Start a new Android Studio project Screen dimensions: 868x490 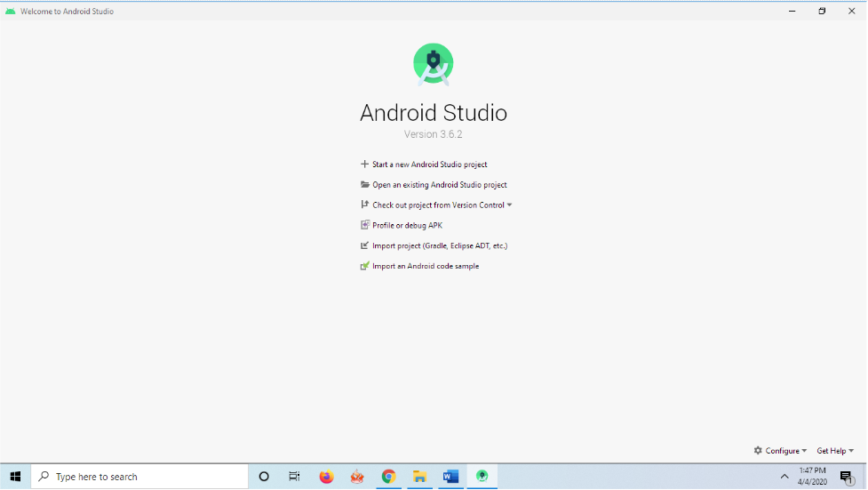click(x=429, y=165)
